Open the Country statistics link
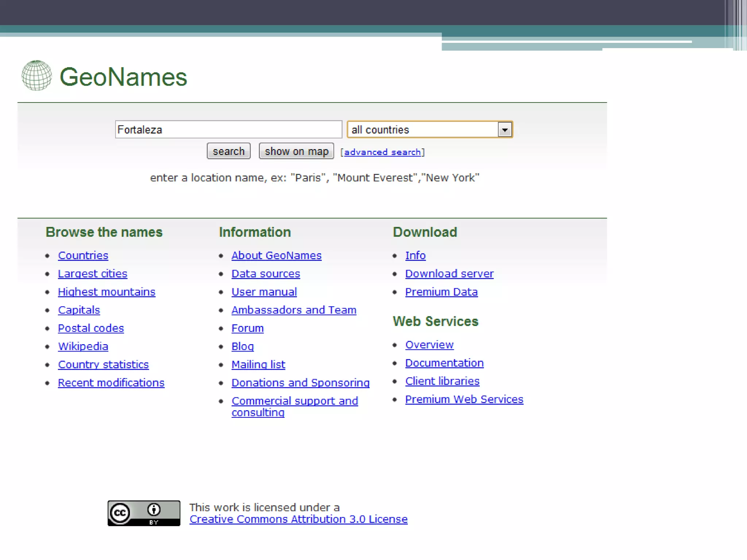Image resolution: width=747 pixels, height=560 pixels. (x=103, y=365)
